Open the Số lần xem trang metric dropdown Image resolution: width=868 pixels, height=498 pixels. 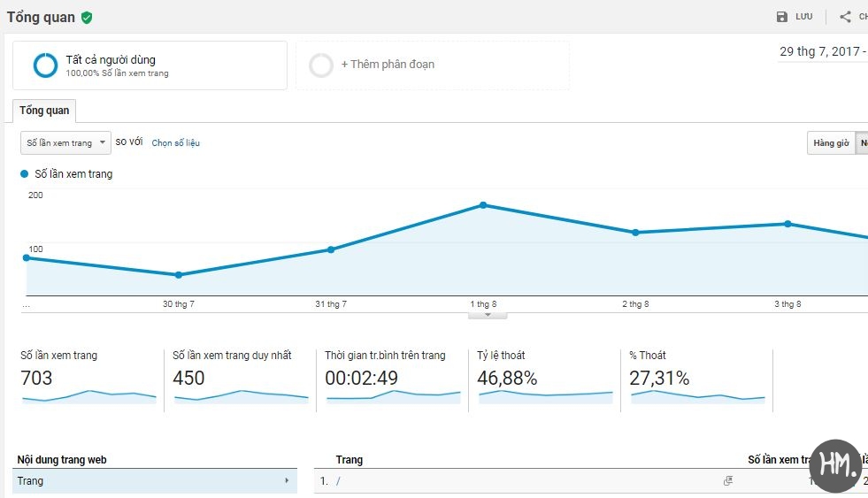click(65, 142)
